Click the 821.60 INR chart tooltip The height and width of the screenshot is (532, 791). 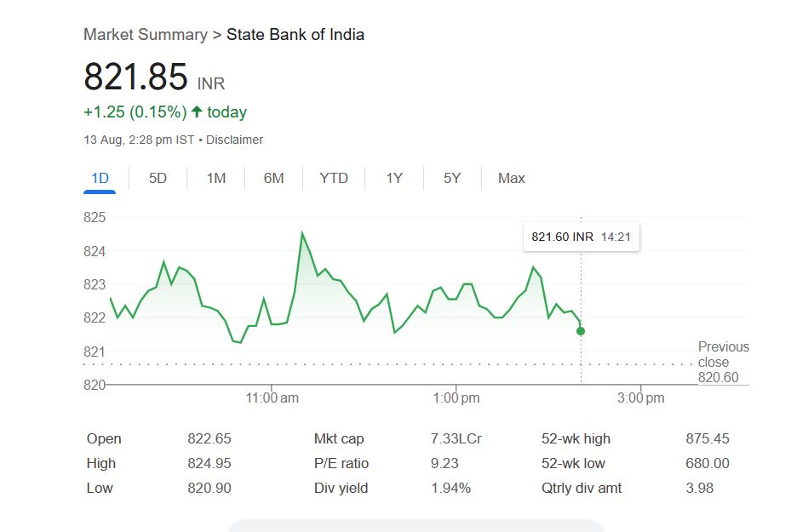click(x=581, y=237)
